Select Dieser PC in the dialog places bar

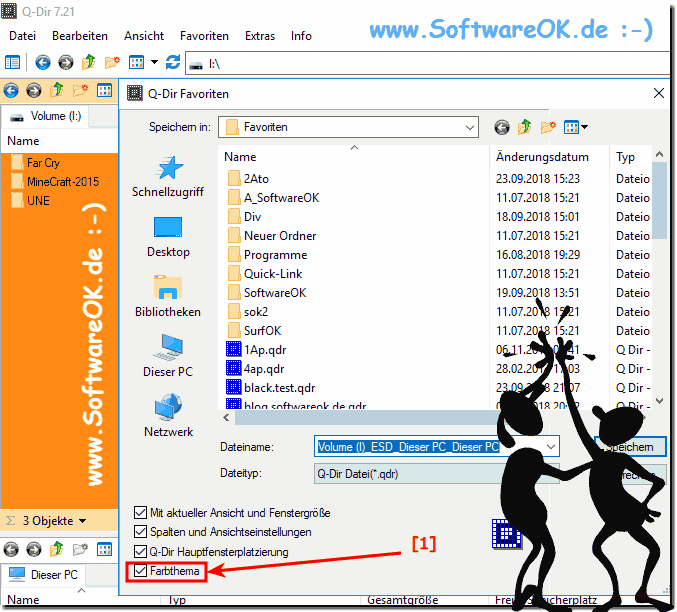168,356
